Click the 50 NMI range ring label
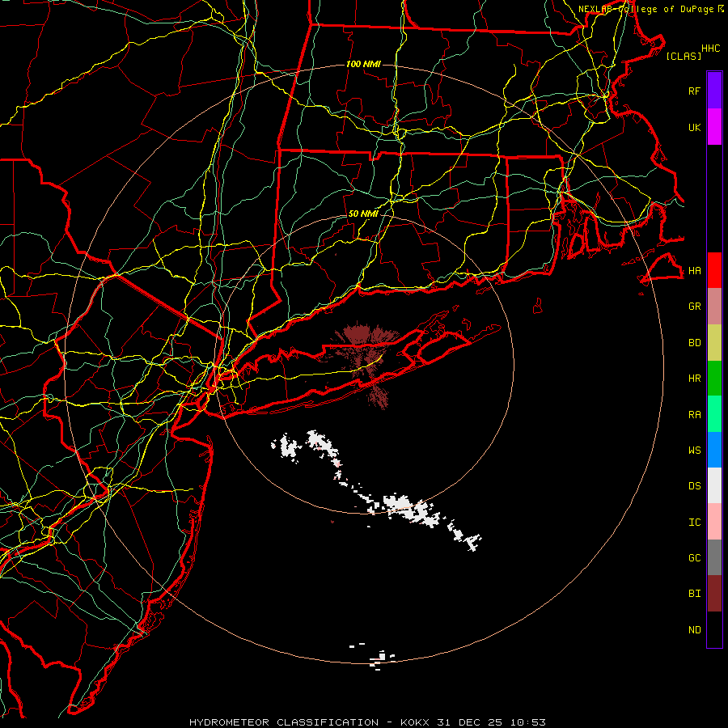Image resolution: width=728 pixels, height=728 pixels. (363, 214)
